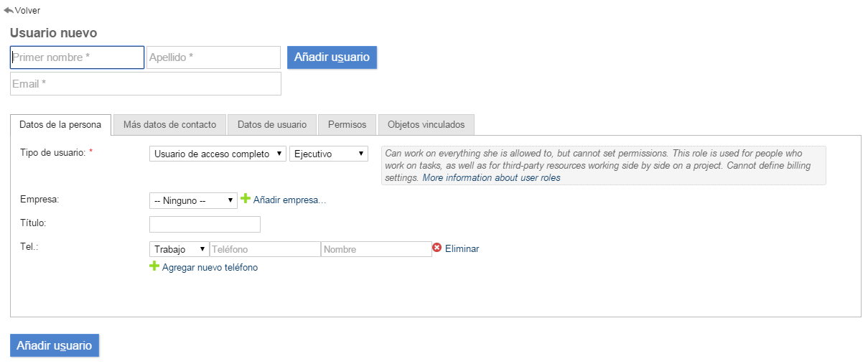Click the red X Eliminar icon
This screenshot has height=364, width=868.
(x=437, y=248)
